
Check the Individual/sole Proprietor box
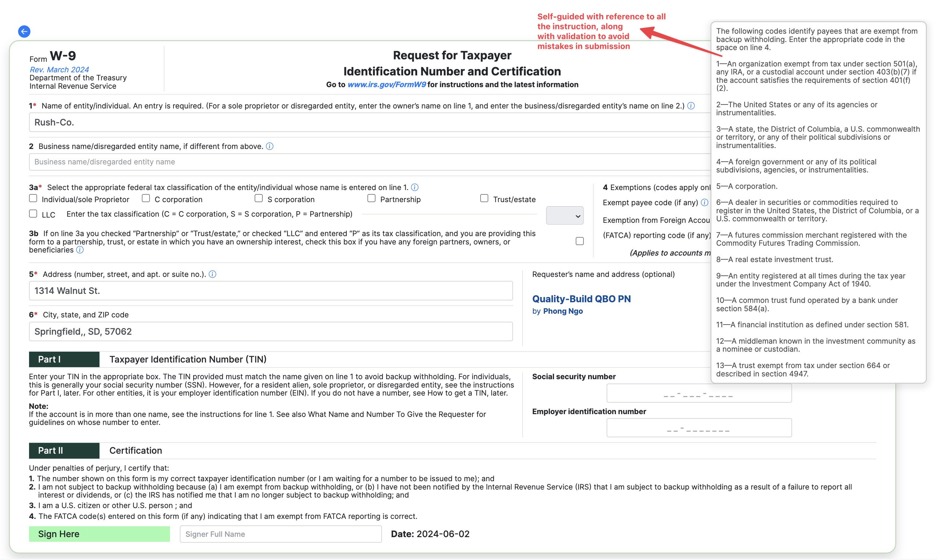click(x=33, y=198)
